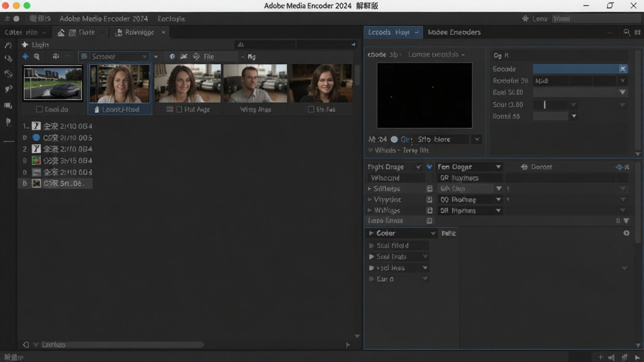Screen dimensions: 644x362
Task: Switch to the Flote tab
Action: [x=82, y=32]
